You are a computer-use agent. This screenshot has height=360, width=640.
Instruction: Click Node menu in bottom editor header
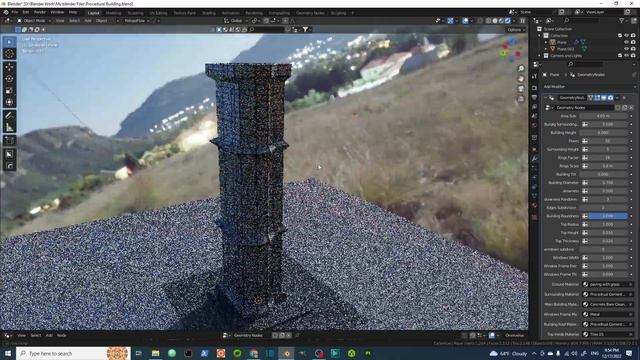point(62,336)
